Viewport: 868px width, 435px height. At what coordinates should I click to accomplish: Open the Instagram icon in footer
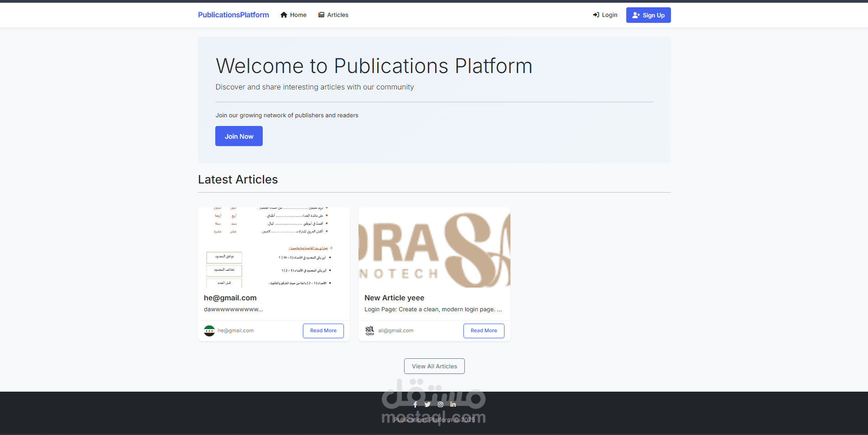[440, 404]
